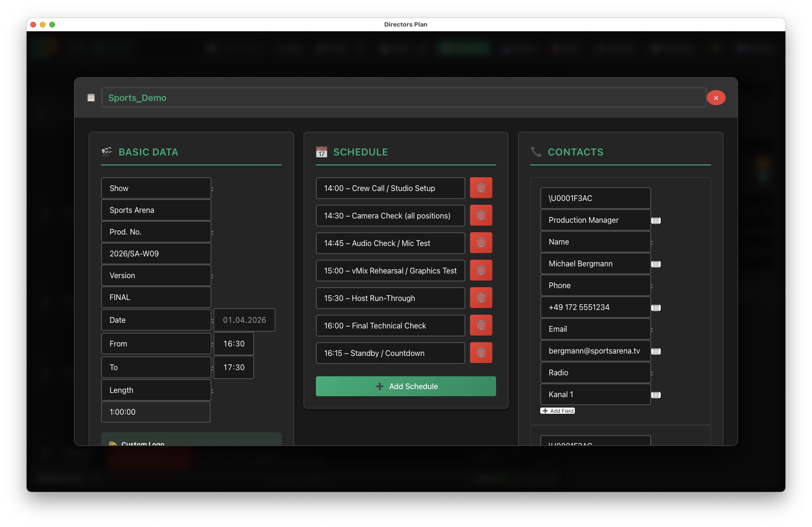Viewport: 812px width, 527px height.
Task: Remove the +49 172 5551234 phone field
Action: click(656, 308)
